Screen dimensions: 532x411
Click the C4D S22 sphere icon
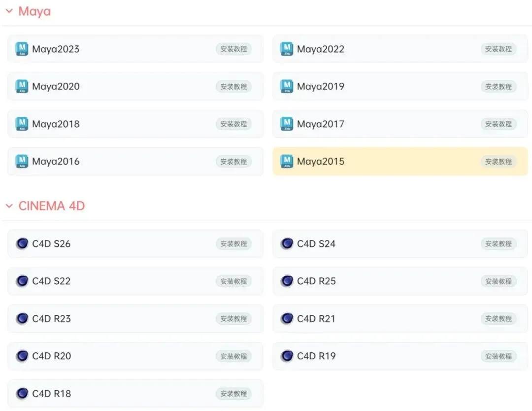[22, 281]
